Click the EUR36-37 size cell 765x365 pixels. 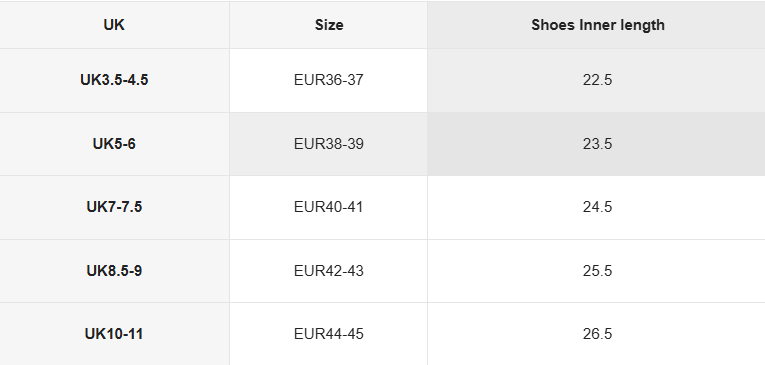[x=328, y=80]
